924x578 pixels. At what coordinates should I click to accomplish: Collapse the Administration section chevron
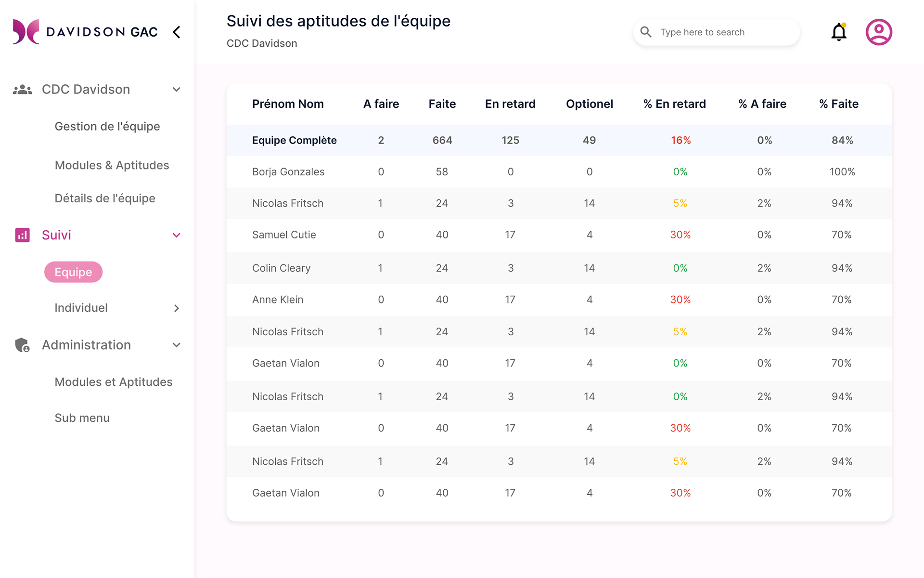point(177,345)
